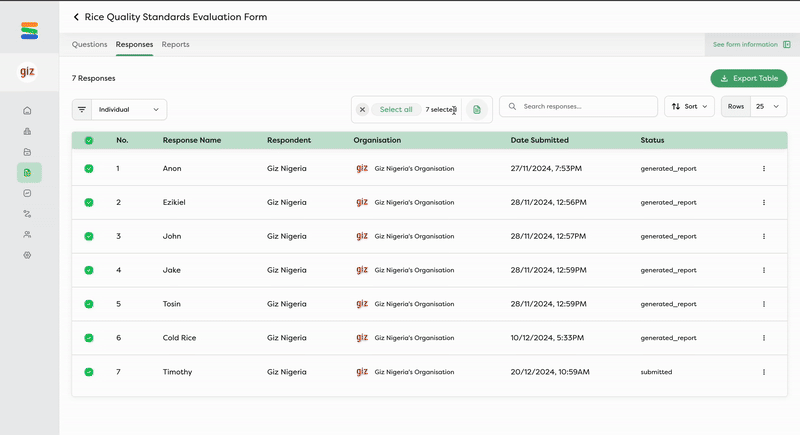
Task: Switch to the Reports tab
Action: pyautogui.click(x=176, y=44)
